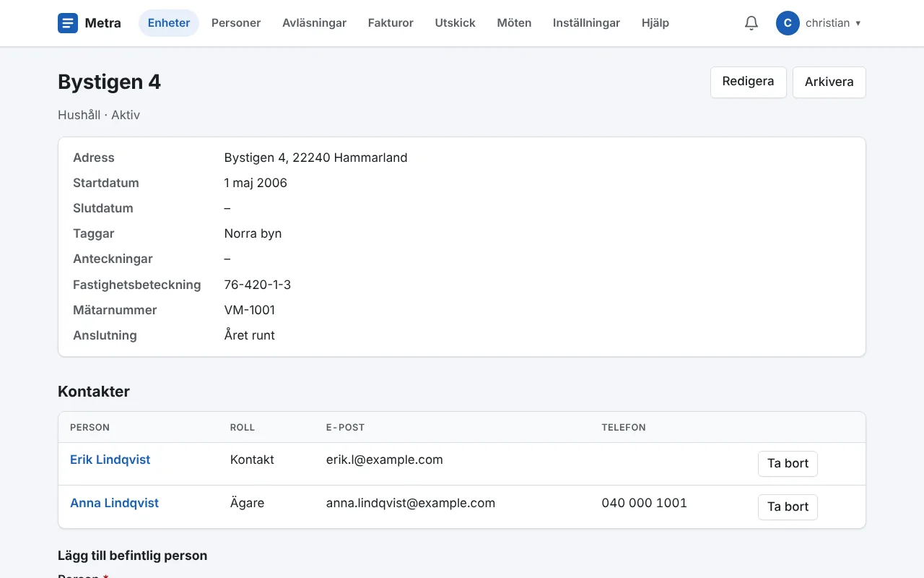Click the 'Ägare' role cell
The width and height of the screenshot is (924, 578).
click(x=247, y=503)
